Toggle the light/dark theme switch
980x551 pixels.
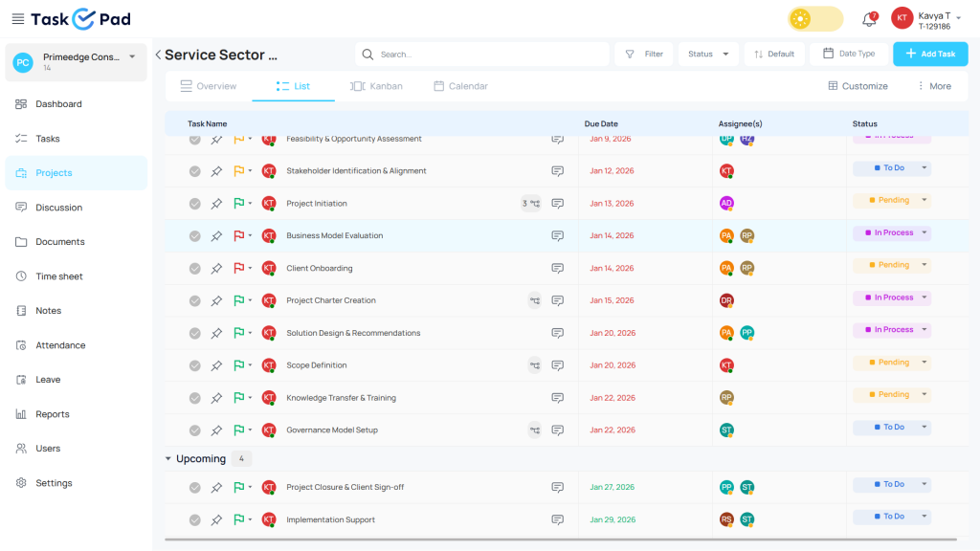pyautogui.click(x=815, y=19)
